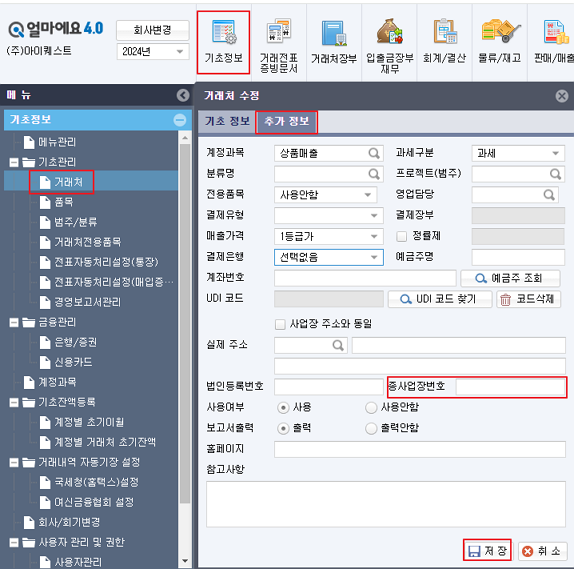Open the 판매/매출 toolbar icon
Viewport: 574px width, 569px height.
(554, 42)
